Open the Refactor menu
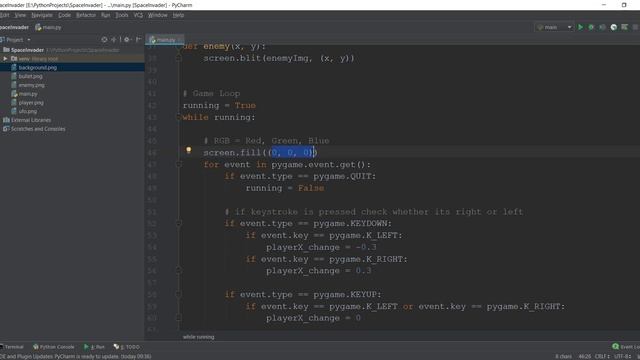This screenshot has width=640, height=360. pyautogui.click(x=86, y=15)
